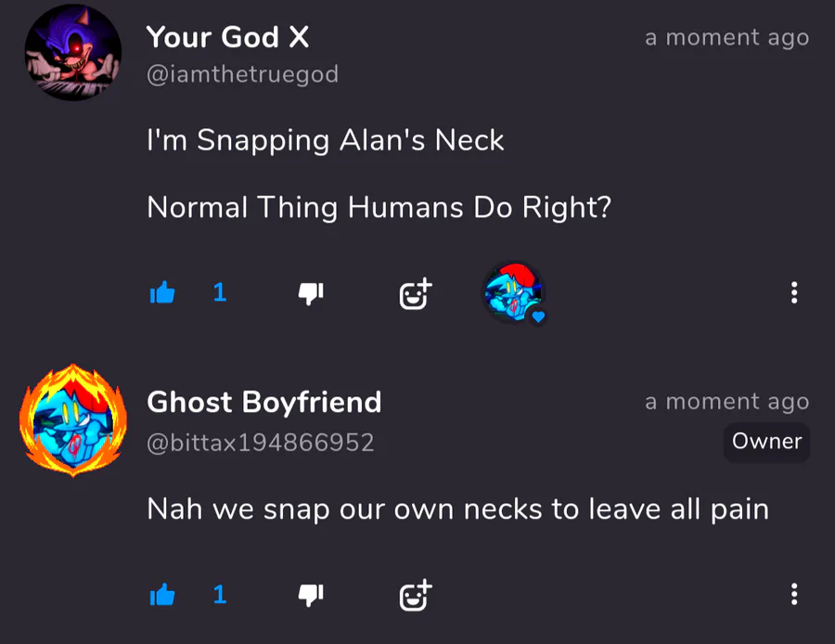Select the Owner badge
The width and height of the screenshot is (835, 644).
(x=767, y=442)
